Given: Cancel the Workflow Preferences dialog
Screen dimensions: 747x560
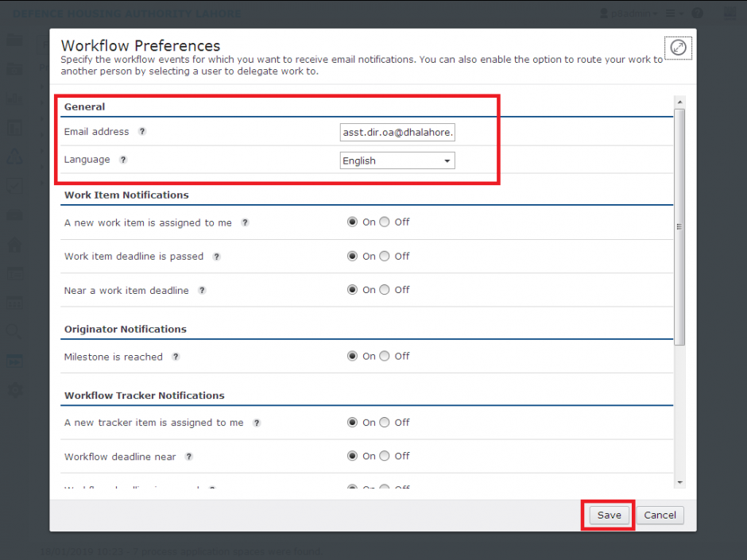Looking at the screenshot, I should point(660,515).
